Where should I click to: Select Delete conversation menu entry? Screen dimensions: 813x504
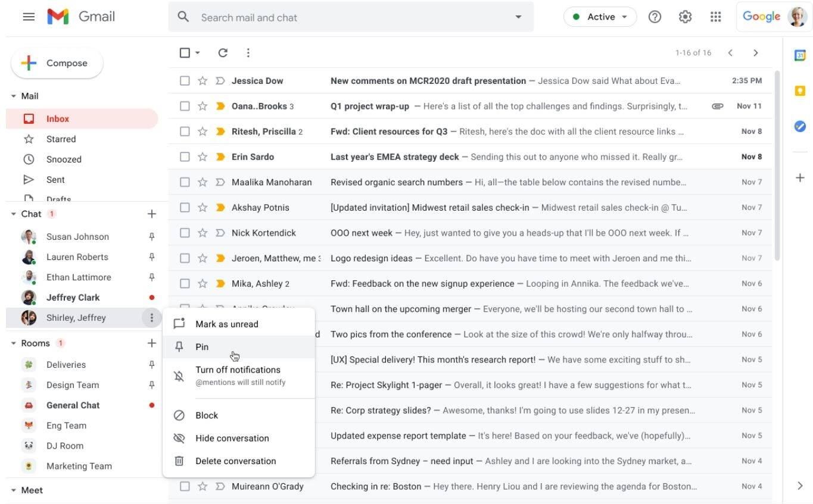pos(235,461)
